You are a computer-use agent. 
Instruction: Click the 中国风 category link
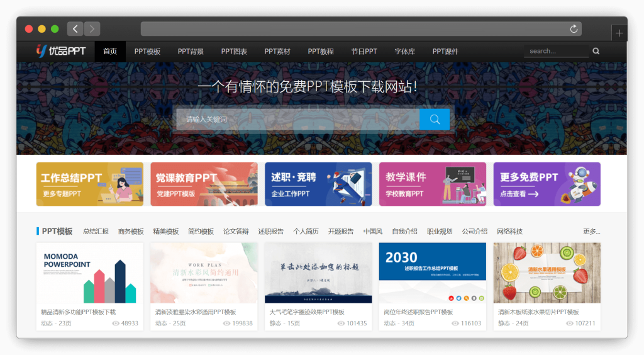(x=373, y=232)
